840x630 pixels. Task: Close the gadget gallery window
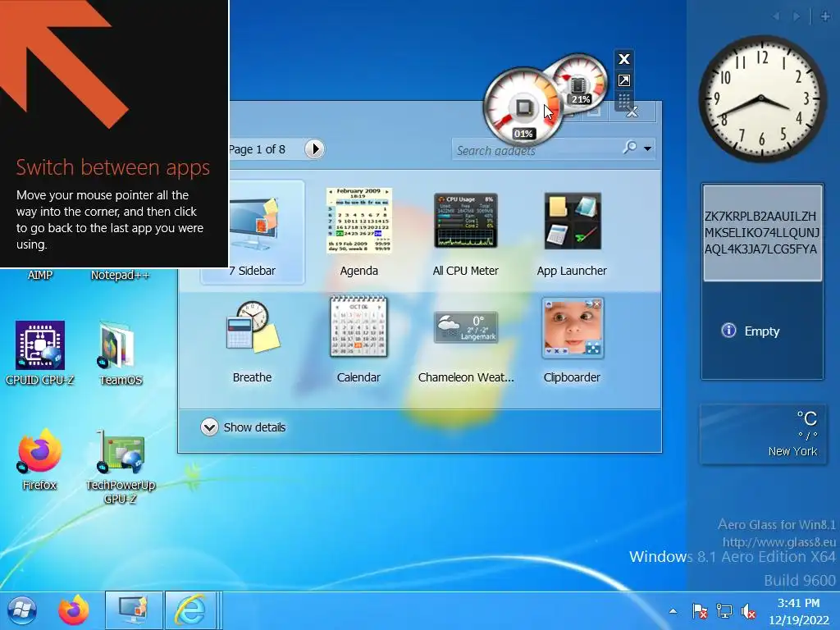pos(632,112)
